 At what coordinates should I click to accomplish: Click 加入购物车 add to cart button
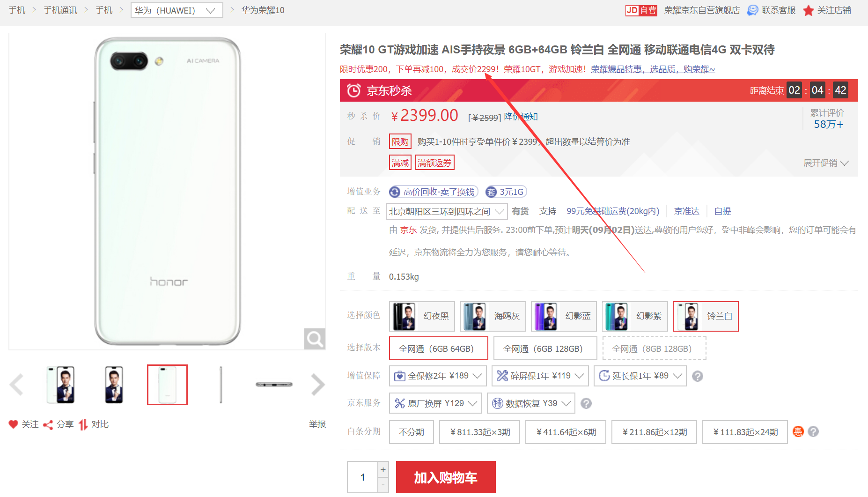pos(446,477)
